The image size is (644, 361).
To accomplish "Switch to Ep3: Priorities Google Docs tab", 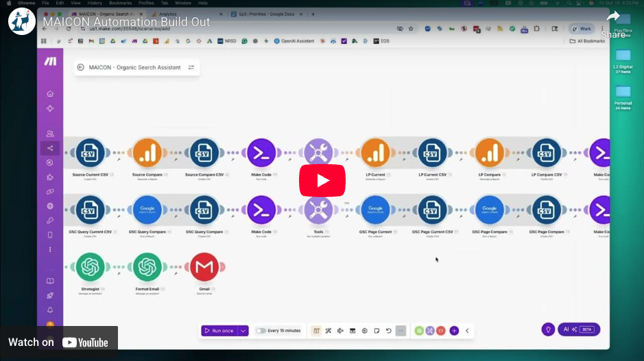I will [267, 14].
